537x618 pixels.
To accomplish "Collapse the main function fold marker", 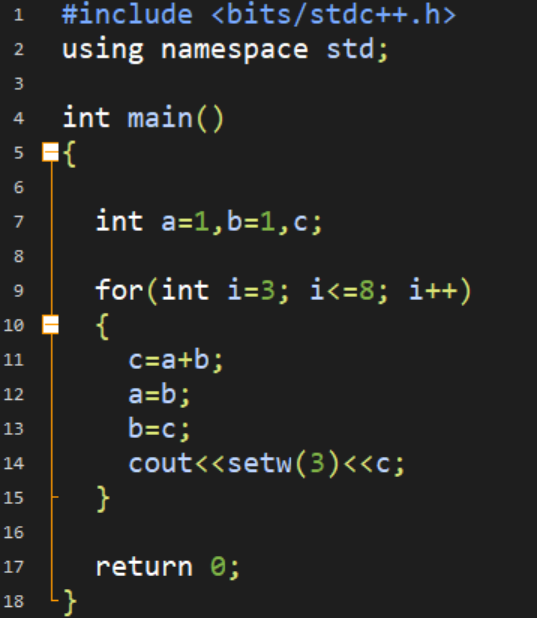I will [x=50, y=152].
